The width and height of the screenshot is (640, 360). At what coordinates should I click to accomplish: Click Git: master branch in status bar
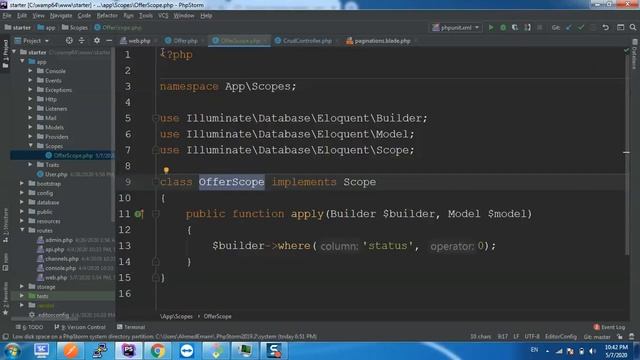(x=597, y=337)
